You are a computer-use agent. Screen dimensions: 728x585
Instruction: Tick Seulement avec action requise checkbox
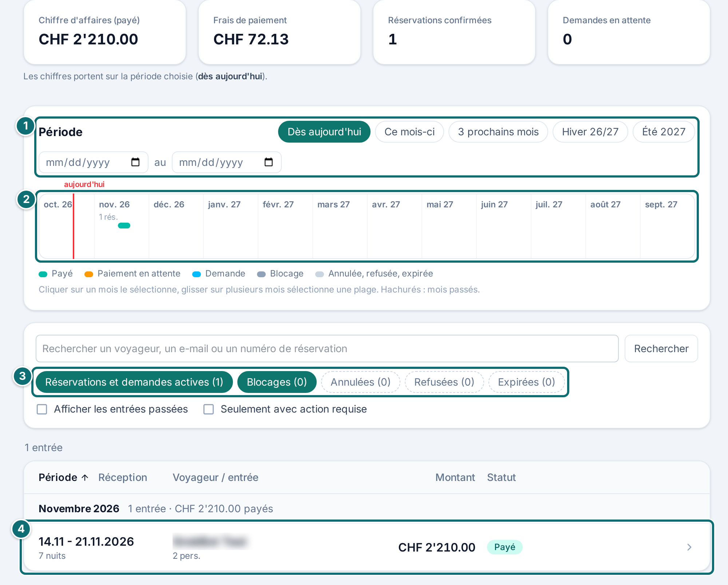(209, 409)
